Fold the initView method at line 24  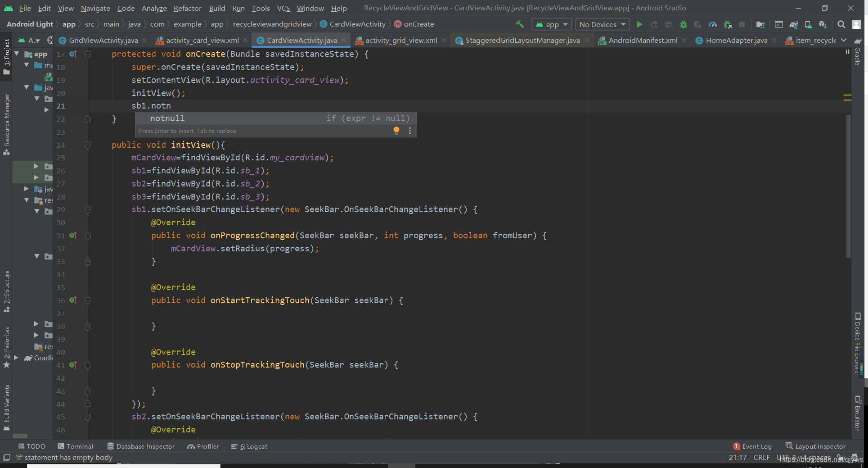(x=88, y=145)
